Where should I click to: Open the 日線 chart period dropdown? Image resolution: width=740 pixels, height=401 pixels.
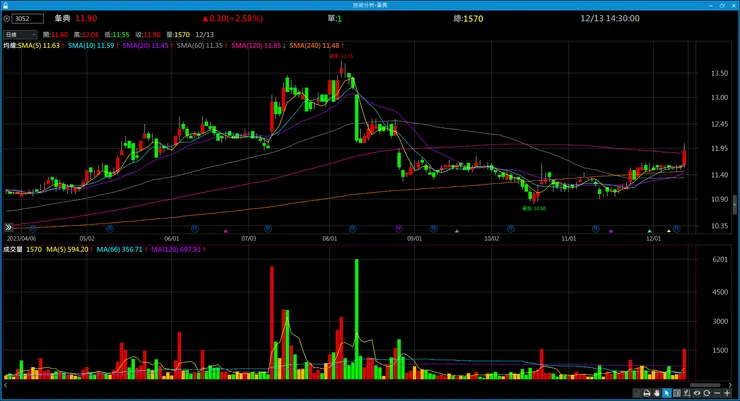20,35
